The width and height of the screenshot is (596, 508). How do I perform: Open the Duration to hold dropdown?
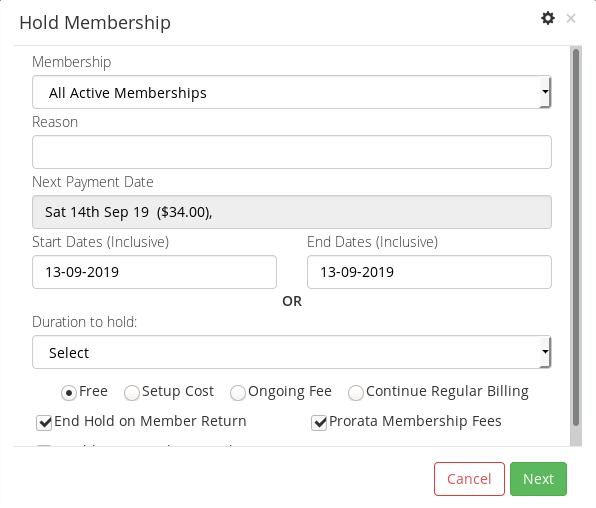tap(292, 352)
